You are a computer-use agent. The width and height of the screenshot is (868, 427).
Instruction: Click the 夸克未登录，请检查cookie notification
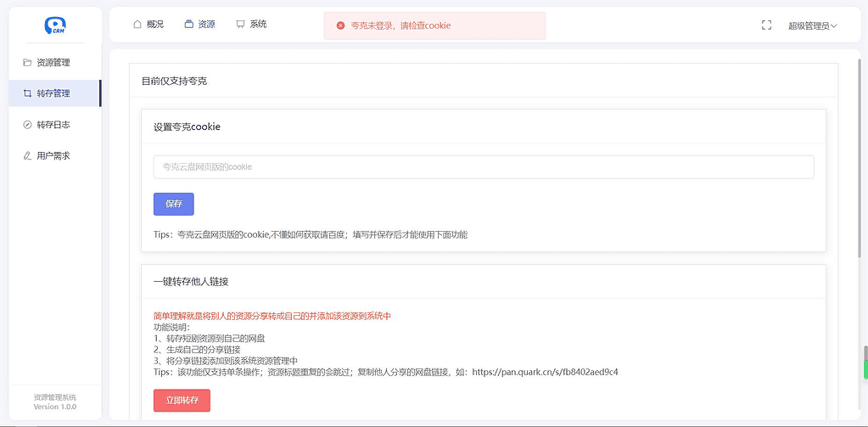point(435,25)
